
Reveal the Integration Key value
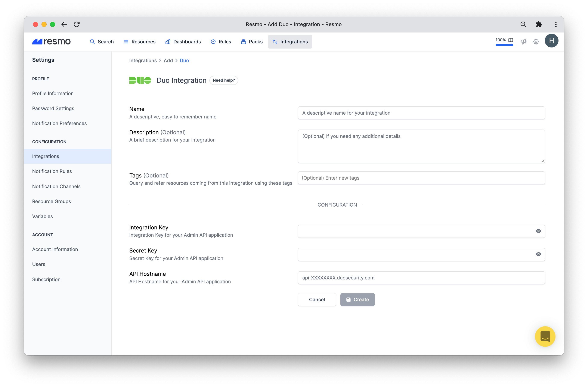click(538, 231)
